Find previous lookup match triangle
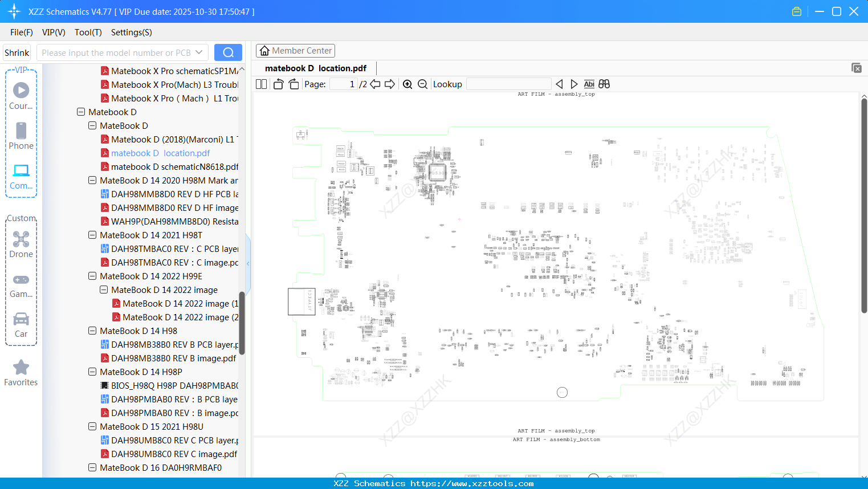The height and width of the screenshot is (489, 868). (559, 84)
